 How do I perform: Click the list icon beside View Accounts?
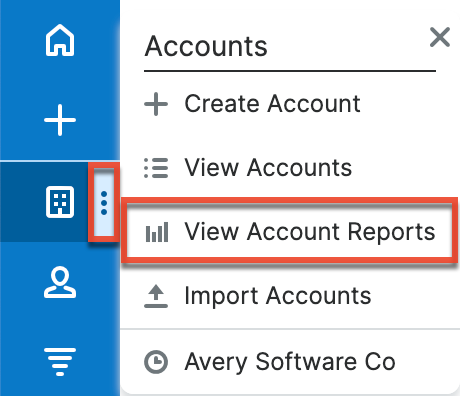click(156, 168)
